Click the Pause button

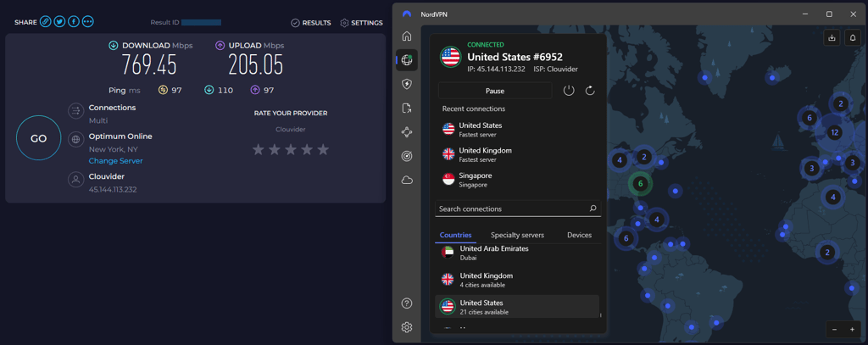point(495,91)
